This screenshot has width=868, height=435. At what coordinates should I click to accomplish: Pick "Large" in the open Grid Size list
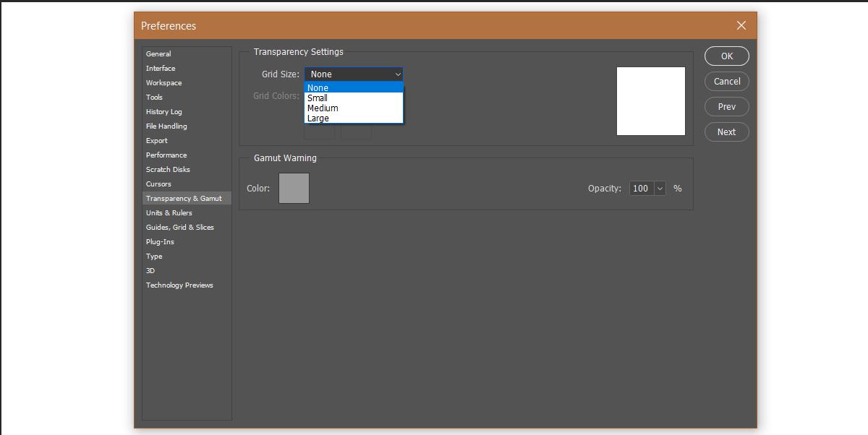coord(320,118)
